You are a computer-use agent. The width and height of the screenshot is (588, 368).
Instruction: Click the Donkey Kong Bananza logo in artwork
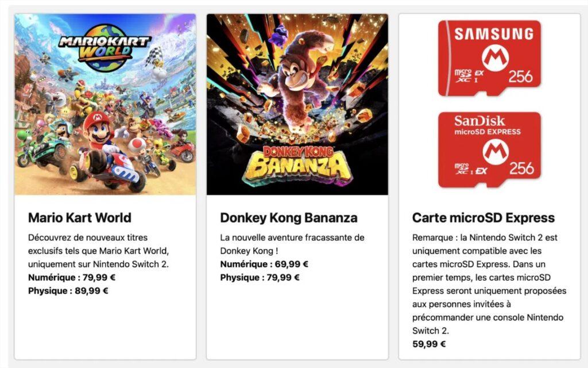(297, 162)
